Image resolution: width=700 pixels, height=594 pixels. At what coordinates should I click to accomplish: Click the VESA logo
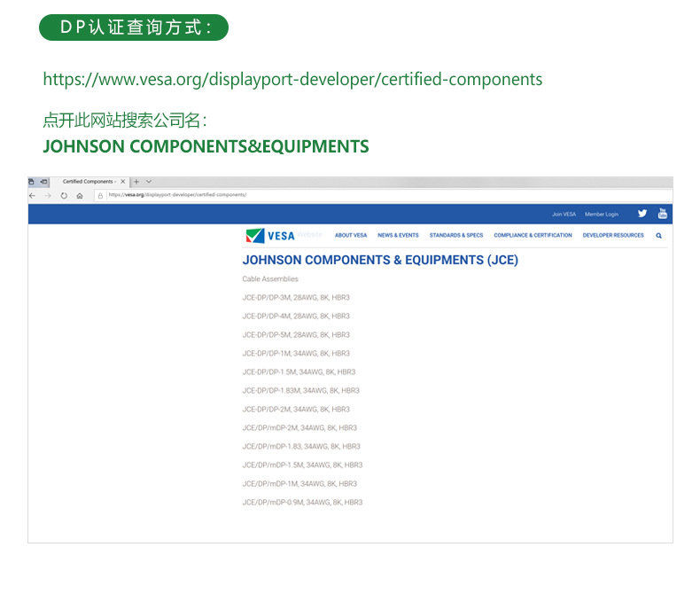(x=270, y=235)
